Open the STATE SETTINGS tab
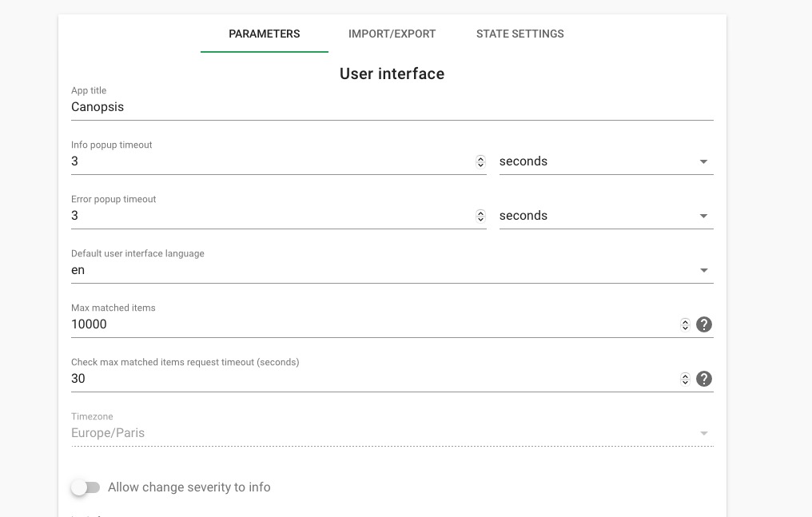This screenshot has width=812, height=517. click(519, 34)
